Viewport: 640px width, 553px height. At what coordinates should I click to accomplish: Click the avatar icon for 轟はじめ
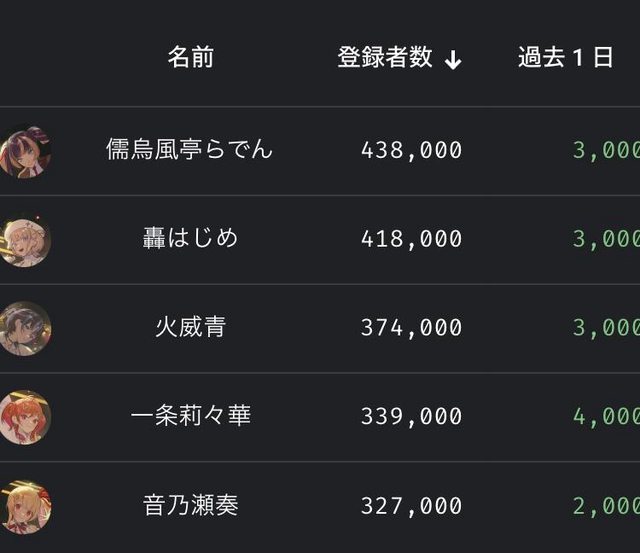point(24,240)
